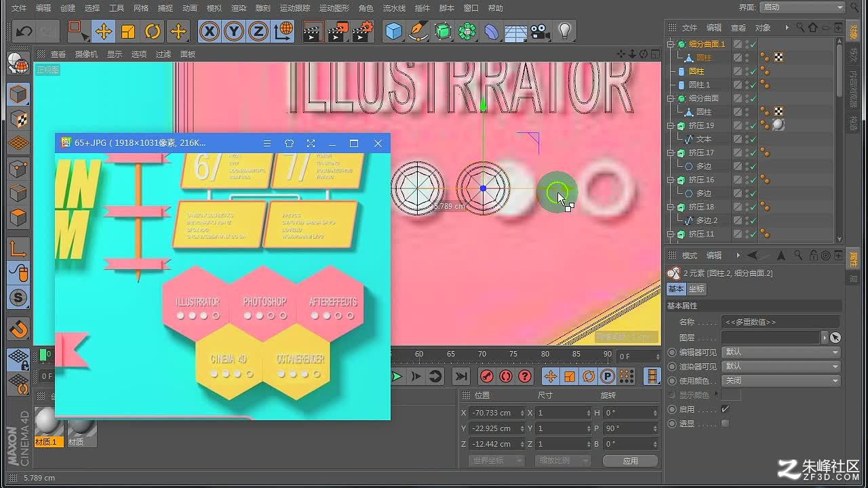Add a cube primitive object

tap(393, 31)
